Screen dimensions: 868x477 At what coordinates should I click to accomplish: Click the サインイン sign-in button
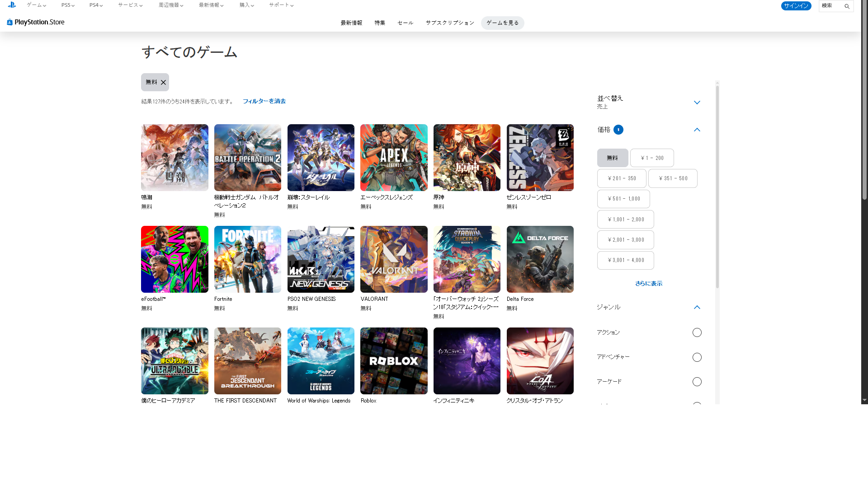796,6
